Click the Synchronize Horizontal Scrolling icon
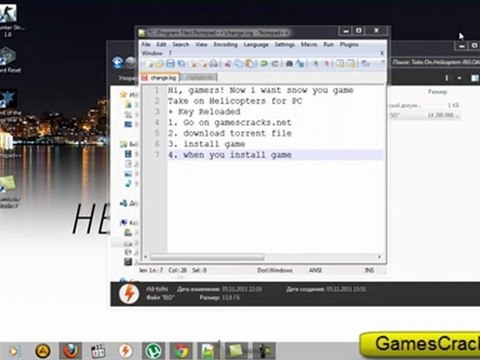 click(351, 63)
